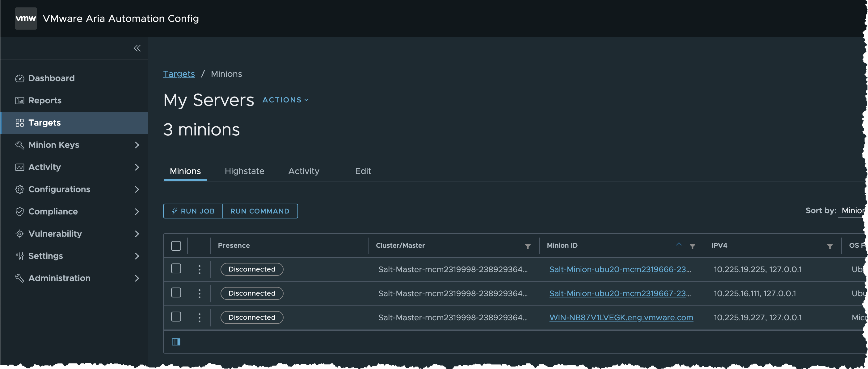This screenshot has width=868, height=369.
Task: Expand the Activity sidebar chevron
Action: pos(137,167)
